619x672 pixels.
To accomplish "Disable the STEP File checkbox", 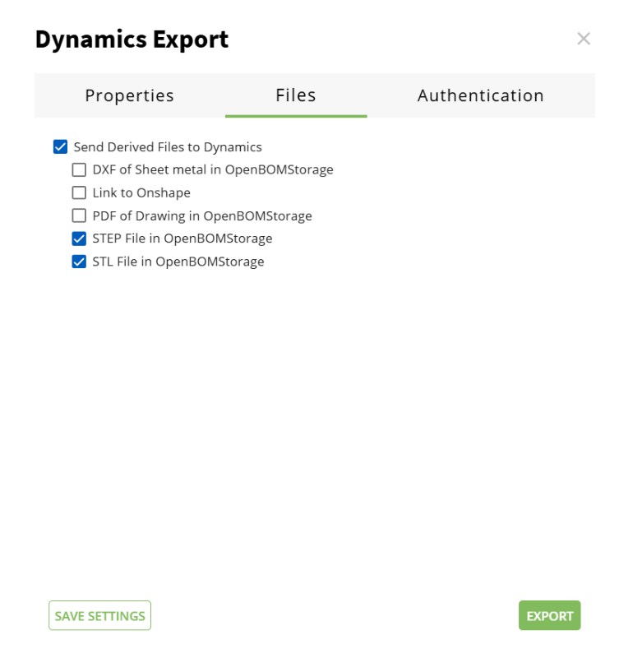I will (x=79, y=239).
